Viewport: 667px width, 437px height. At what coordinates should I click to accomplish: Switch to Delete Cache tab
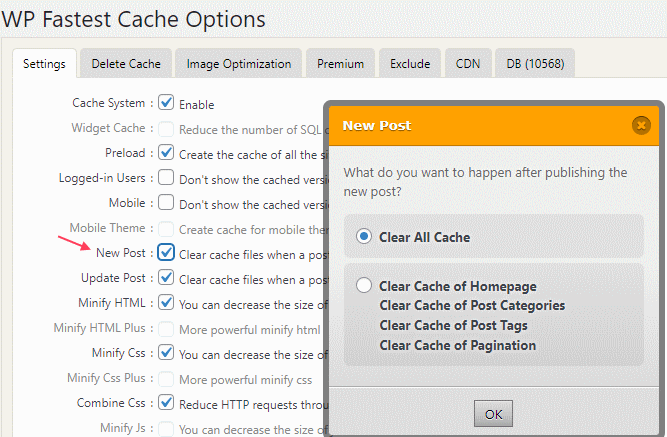pos(126,64)
